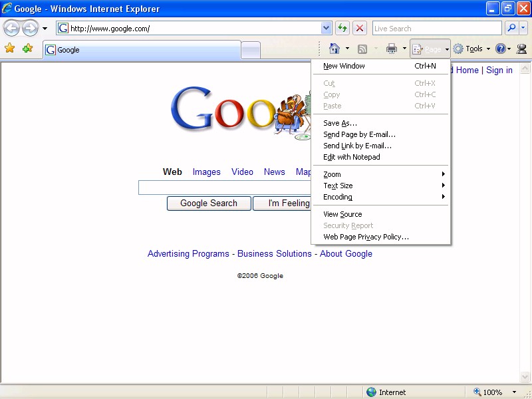Choose Edit with Notepad
The width and height of the screenshot is (532, 399).
click(380, 157)
